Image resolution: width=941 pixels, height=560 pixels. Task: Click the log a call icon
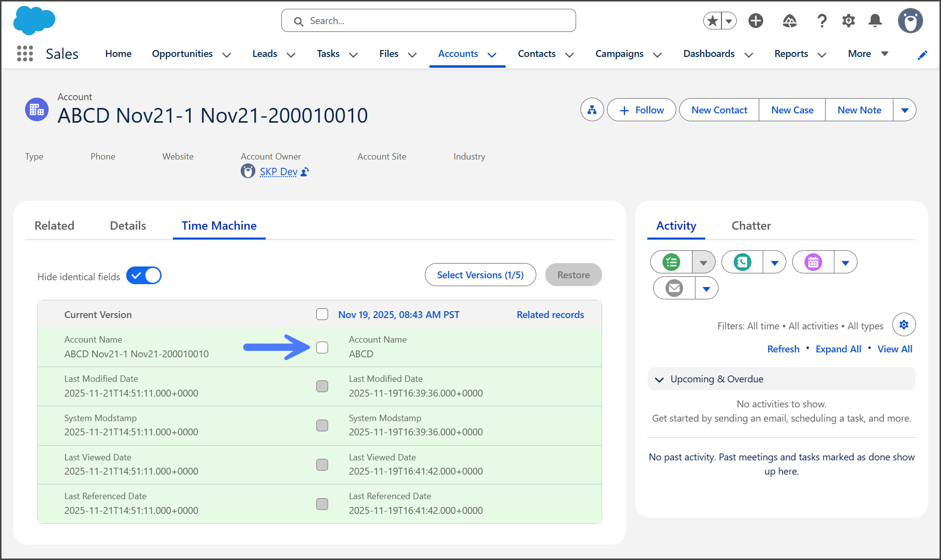[x=742, y=262]
